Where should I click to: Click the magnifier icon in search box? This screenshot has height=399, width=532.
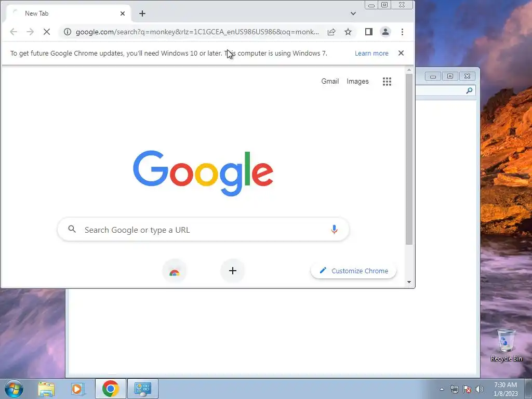[x=72, y=229]
